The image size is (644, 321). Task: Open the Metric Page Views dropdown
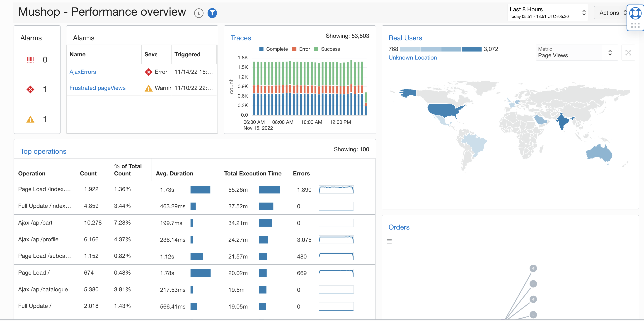coord(576,53)
